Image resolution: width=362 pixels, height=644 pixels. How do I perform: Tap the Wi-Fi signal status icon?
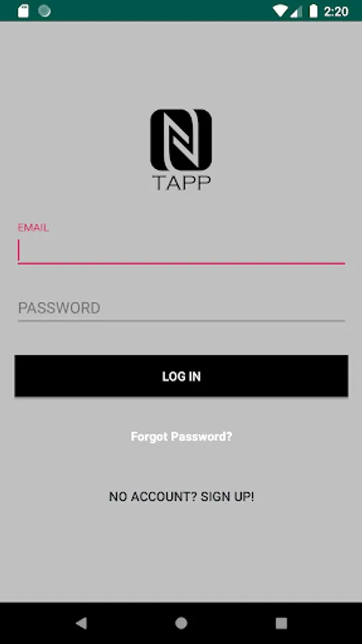(x=280, y=11)
